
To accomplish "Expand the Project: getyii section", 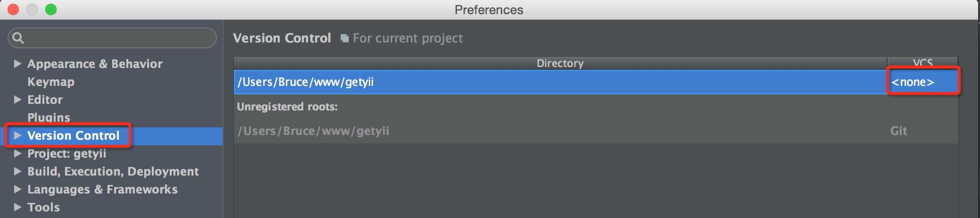I will (17, 153).
